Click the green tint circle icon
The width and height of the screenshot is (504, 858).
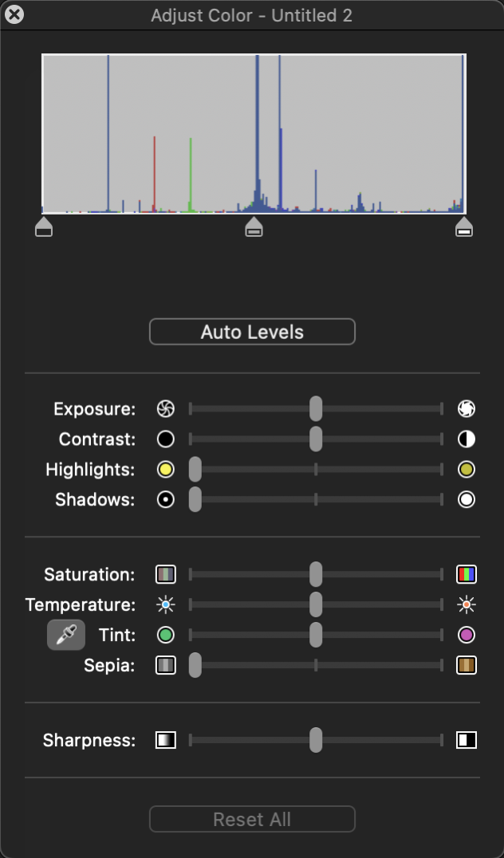point(166,636)
